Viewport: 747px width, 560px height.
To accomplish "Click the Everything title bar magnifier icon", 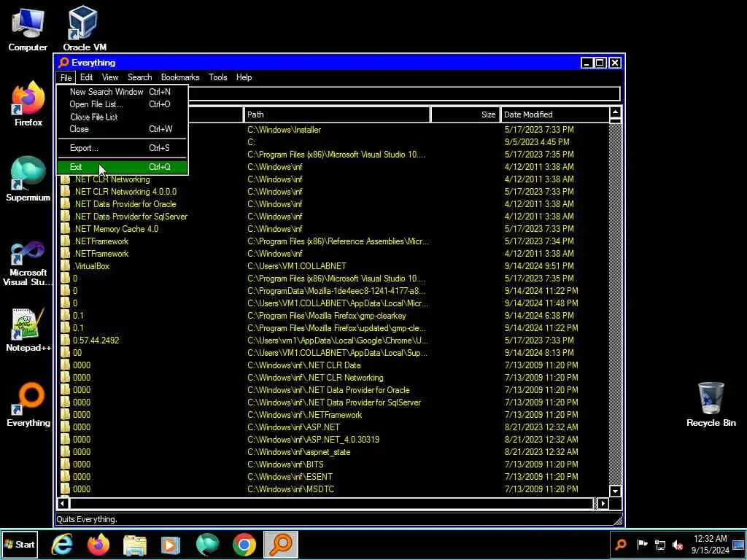I will pos(63,63).
